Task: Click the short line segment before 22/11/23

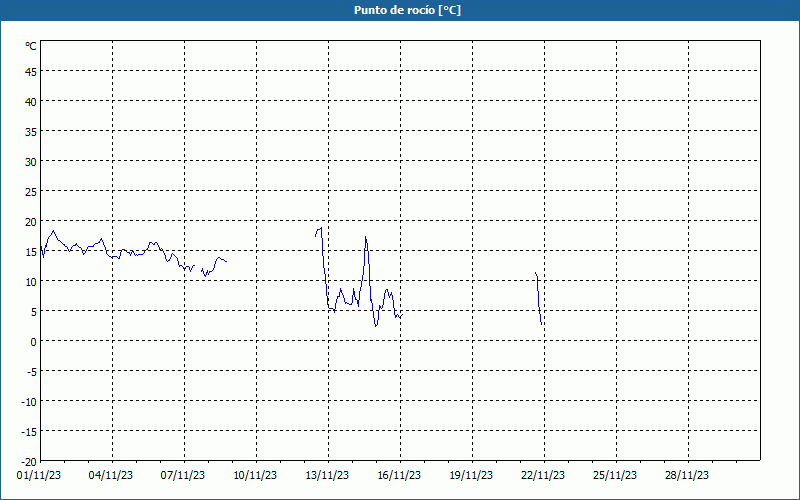Action: (x=538, y=298)
